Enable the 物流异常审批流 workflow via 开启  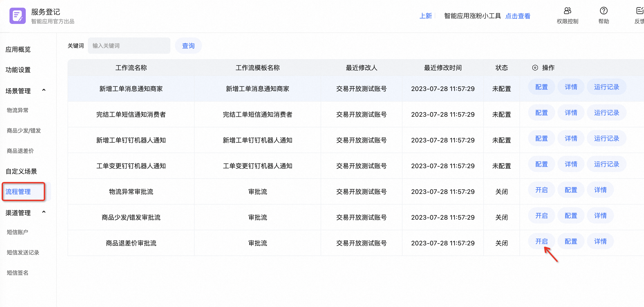[x=541, y=190]
